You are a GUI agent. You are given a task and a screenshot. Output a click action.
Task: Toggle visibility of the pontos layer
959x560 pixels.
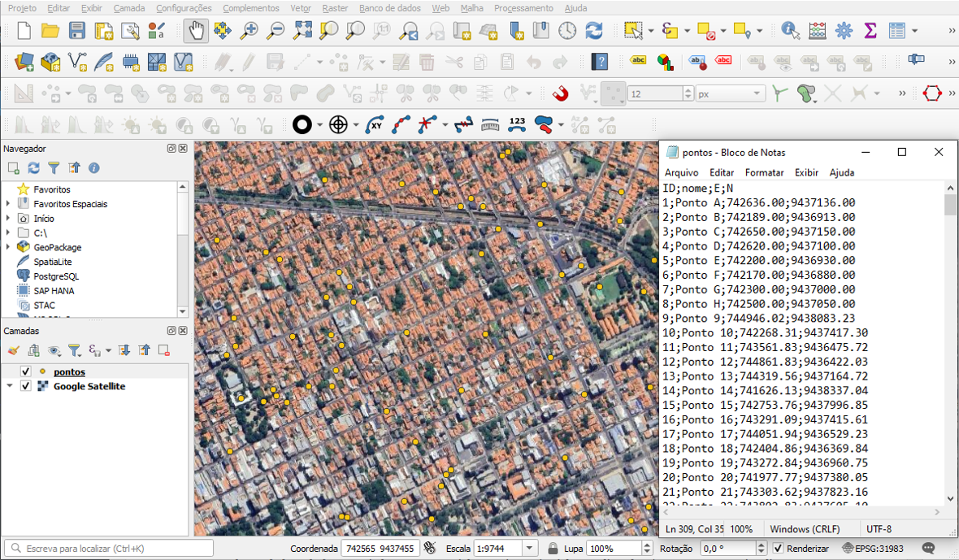25,372
